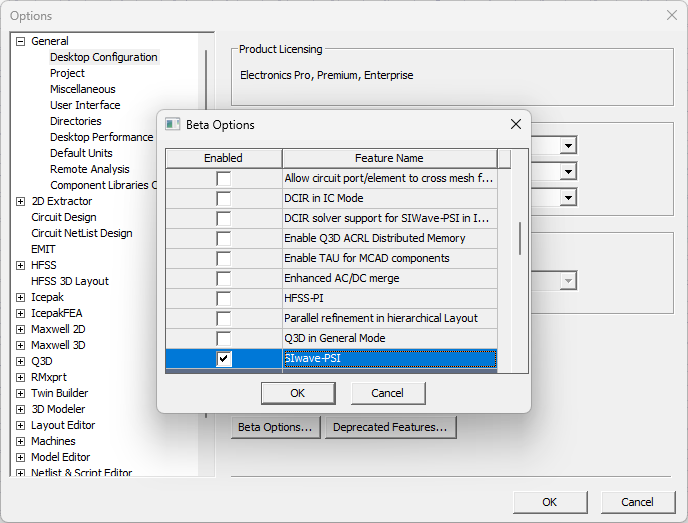Click the Enabled column header
This screenshot has width=688, height=523.
[x=223, y=158]
